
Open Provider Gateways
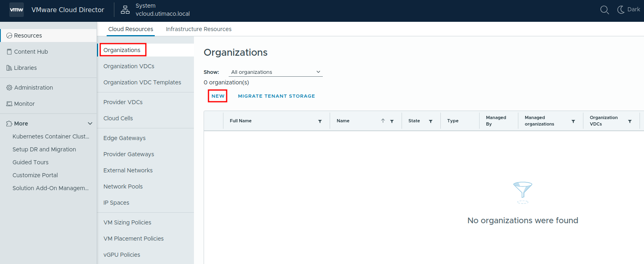(129, 154)
